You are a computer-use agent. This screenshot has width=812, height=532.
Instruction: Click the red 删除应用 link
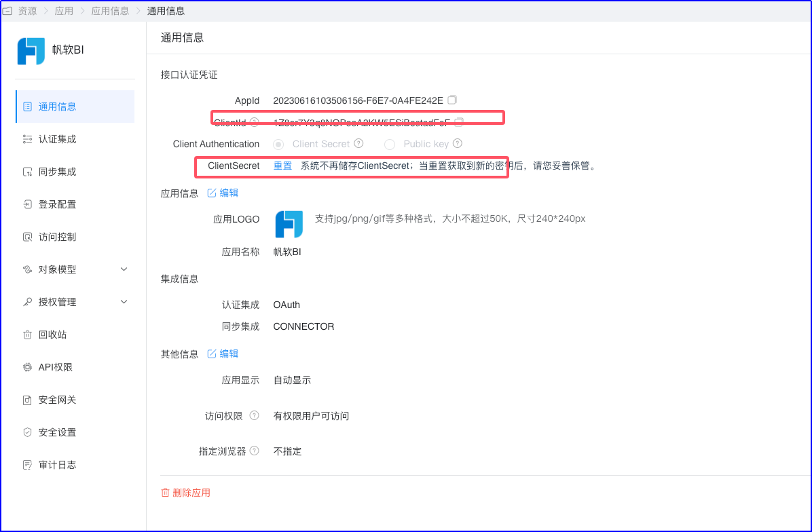click(x=186, y=493)
